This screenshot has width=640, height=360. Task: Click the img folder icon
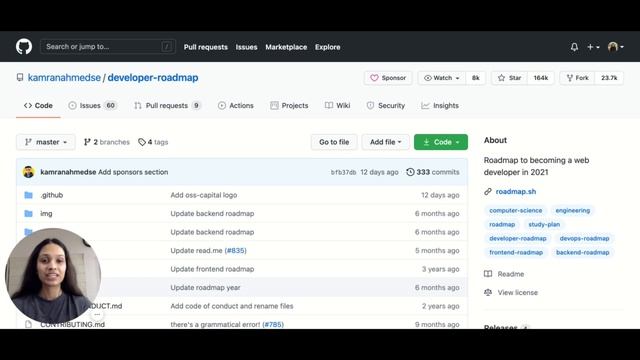pos(28,213)
